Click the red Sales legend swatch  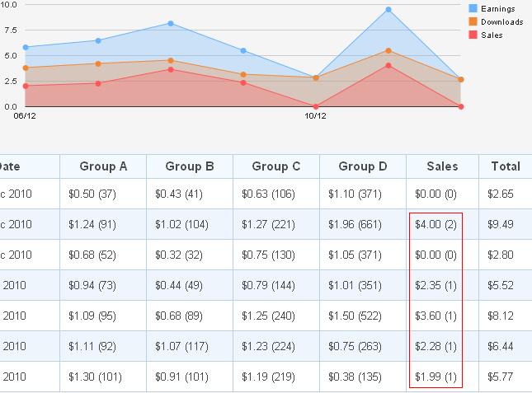pyautogui.click(x=473, y=35)
